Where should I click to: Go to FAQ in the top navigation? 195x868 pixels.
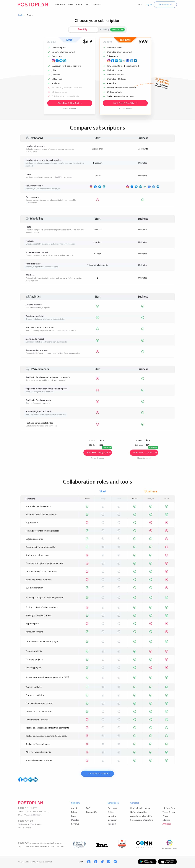coord(88,5)
